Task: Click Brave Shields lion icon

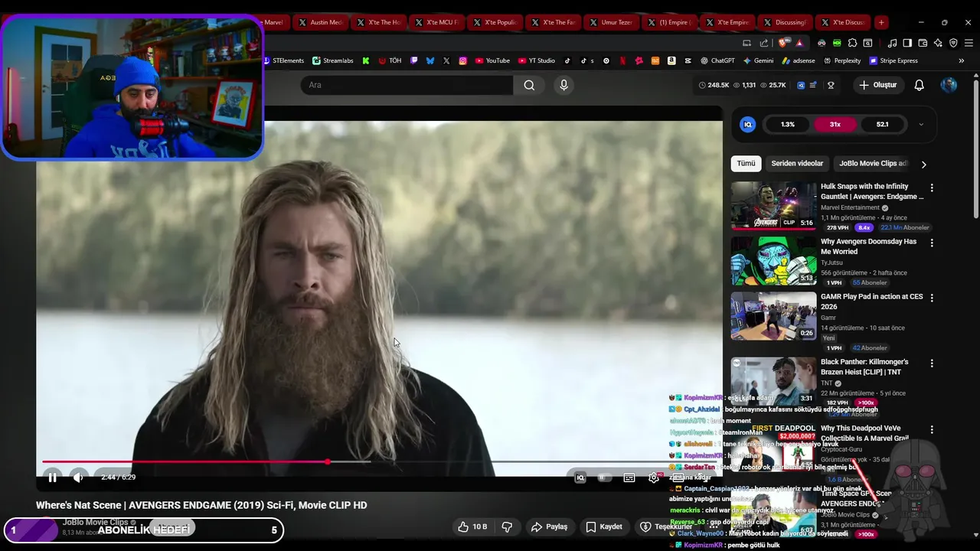Action: [x=782, y=43]
